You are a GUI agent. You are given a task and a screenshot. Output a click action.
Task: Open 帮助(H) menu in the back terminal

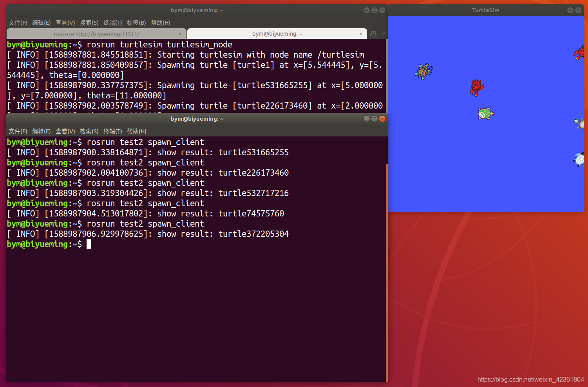tap(161, 23)
